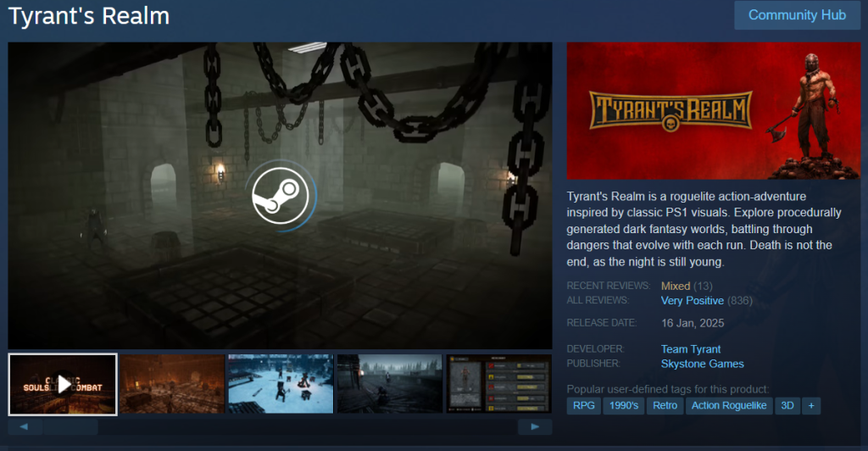Screen dimensions: 868x451
Task: Expand more tags with the plus button
Action: click(x=811, y=405)
